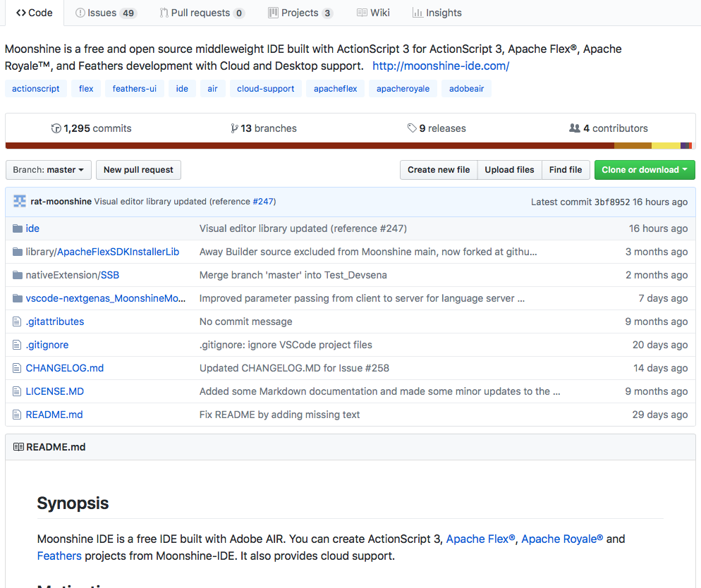Click the git branch icon

(234, 129)
